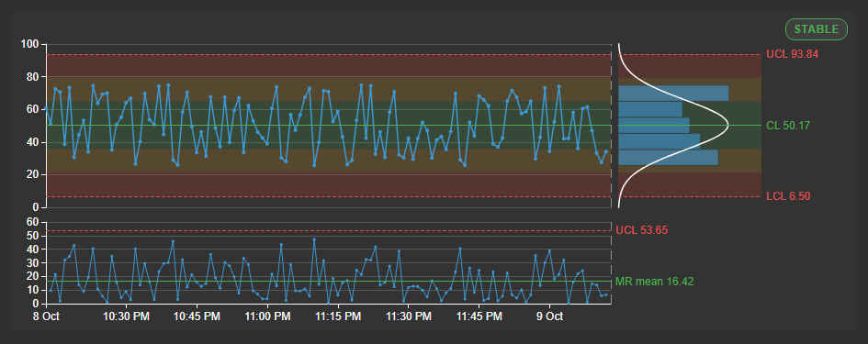Click the STABLE status badge
Screen dimensions: 868x344
(816, 29)
